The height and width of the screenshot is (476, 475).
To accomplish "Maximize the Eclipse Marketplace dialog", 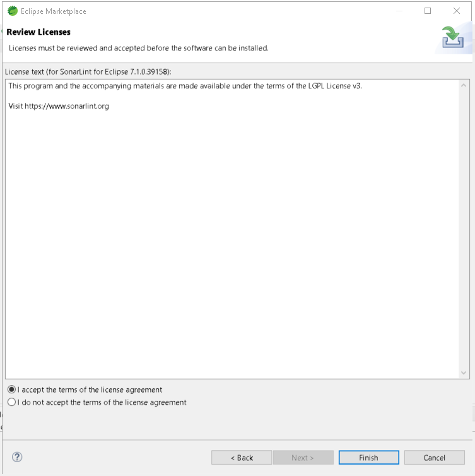I will (x=428, y=11).
